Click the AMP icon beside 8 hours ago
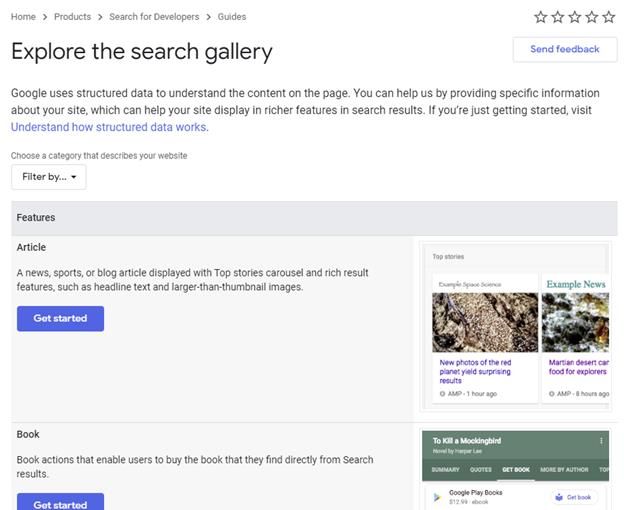Image resolution: width=624 pixels, height=510 pixels. coord(552,394)
